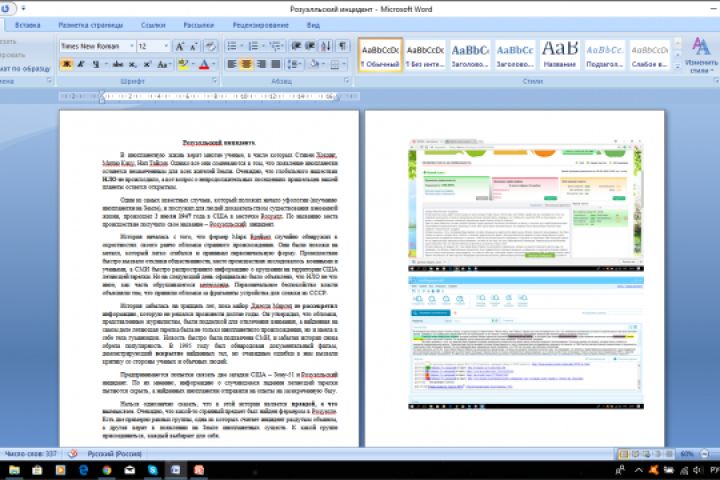720x480 pixels.
Task: Apply shading paint bucket
Action: tap(314, 64)
